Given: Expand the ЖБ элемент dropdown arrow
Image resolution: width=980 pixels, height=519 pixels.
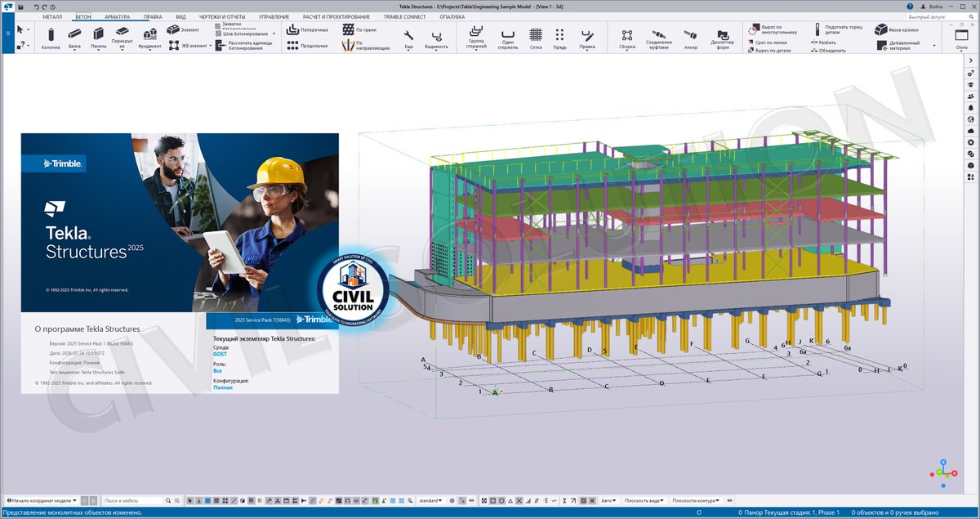Looking at the screenshot, I should pyautogui.click(x=210, y=46).
